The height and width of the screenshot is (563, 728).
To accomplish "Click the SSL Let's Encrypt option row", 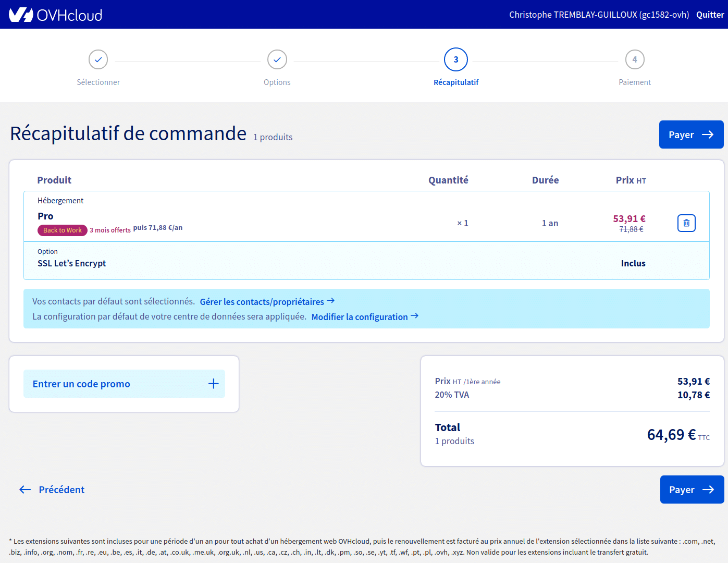I will click(366, 261).
